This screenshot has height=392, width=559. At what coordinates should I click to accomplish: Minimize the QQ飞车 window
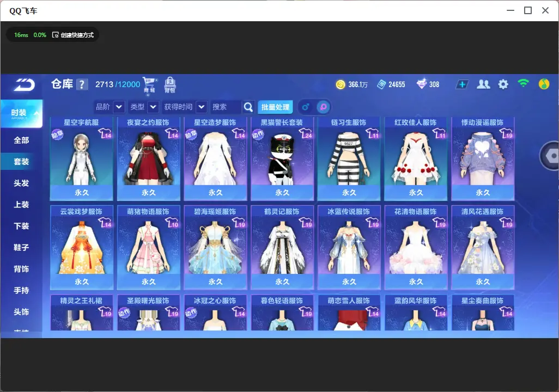click(x=511, y=10)
